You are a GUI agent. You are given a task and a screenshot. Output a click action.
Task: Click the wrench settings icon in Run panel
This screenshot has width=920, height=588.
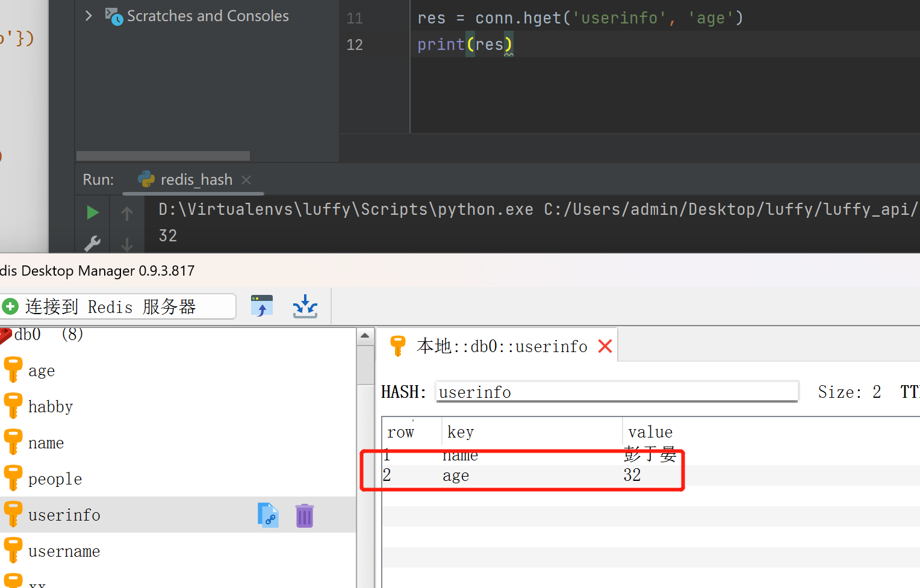92,244
